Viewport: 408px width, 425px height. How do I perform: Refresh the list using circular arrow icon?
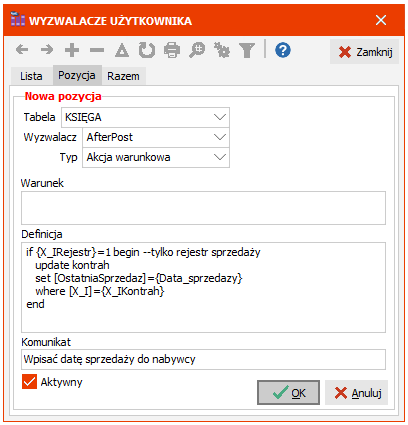point(147,50)
